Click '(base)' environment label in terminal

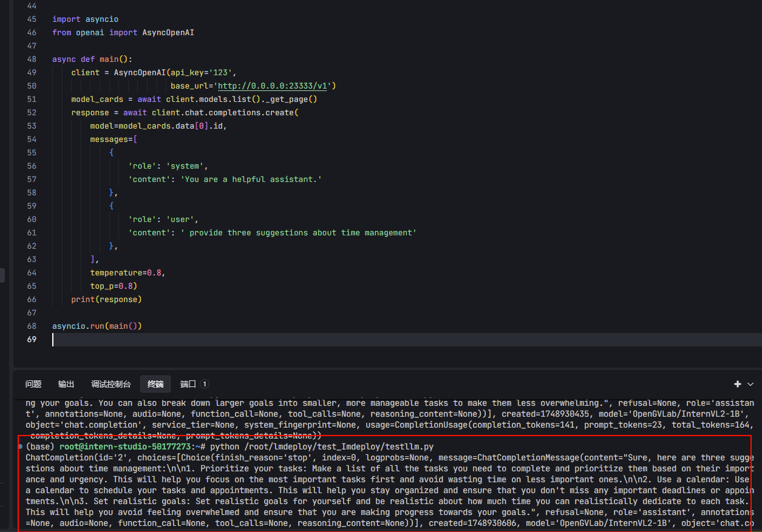click(40, 446)
